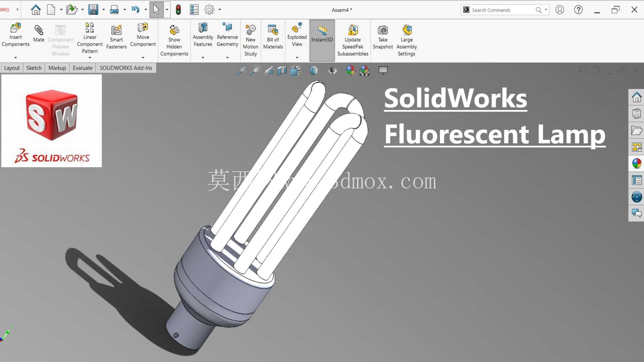The height and width of the screenshot is (362, 644).
Task: Expand the Reference Geometry dropdown arrow
Action: click(227, 58)
